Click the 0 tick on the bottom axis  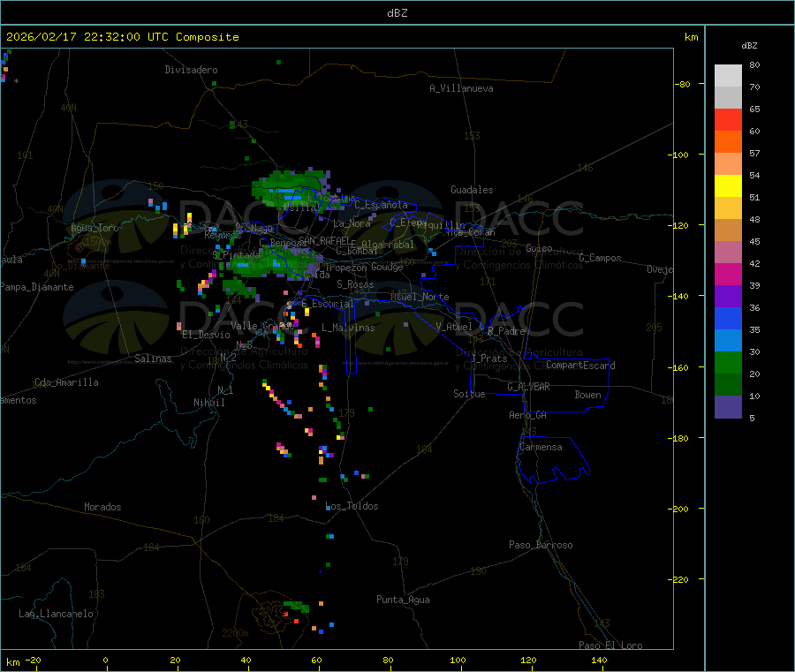tap(105, 660)
